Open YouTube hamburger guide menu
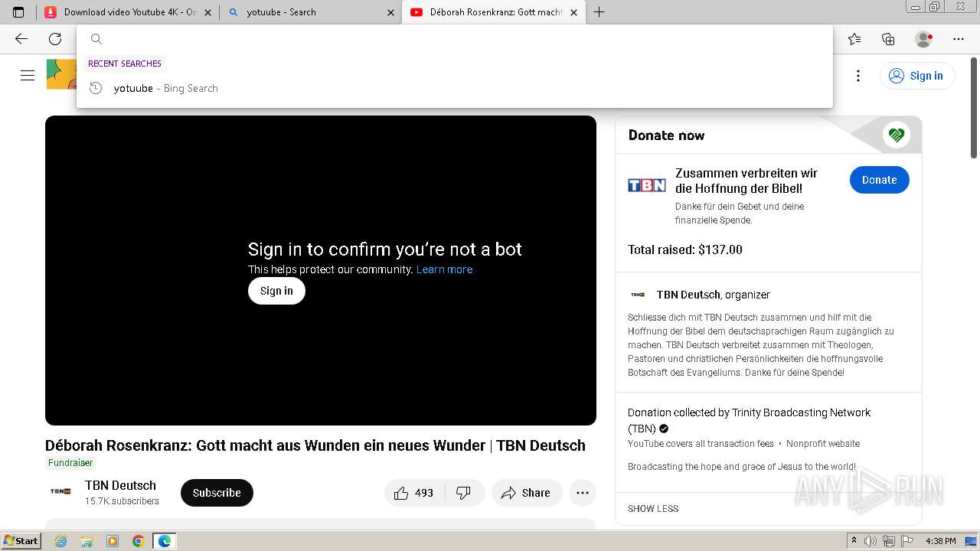The height and width of the screenshot is (551, 980). point(28,75)
